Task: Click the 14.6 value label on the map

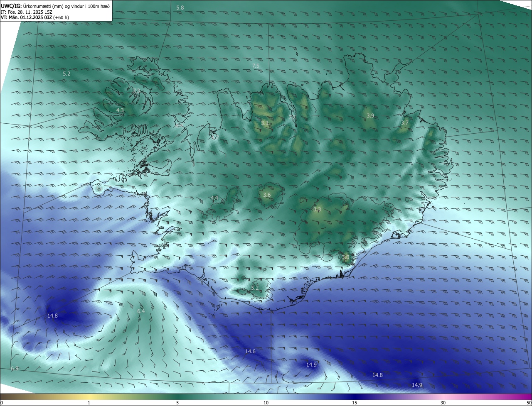Action: 250,352
